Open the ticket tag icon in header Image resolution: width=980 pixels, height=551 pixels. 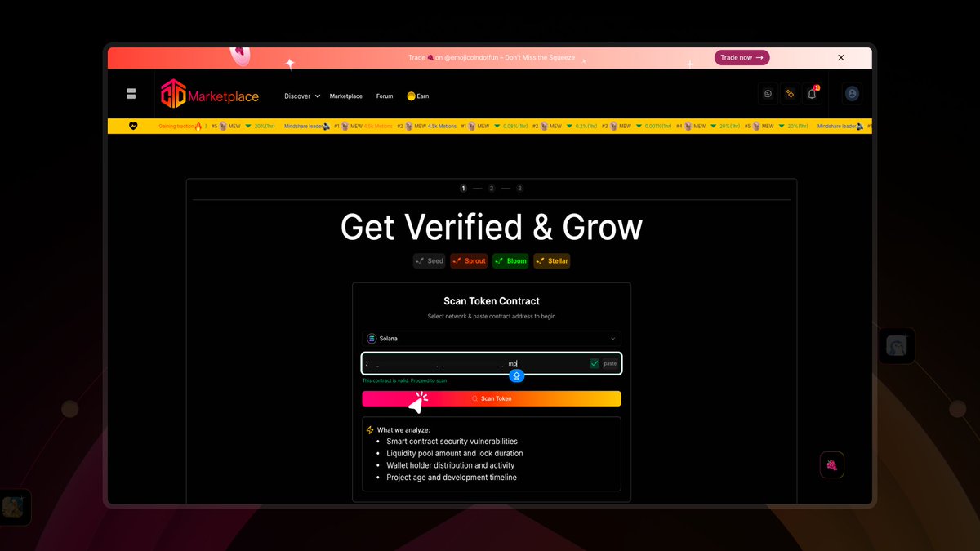click(790, 94)
